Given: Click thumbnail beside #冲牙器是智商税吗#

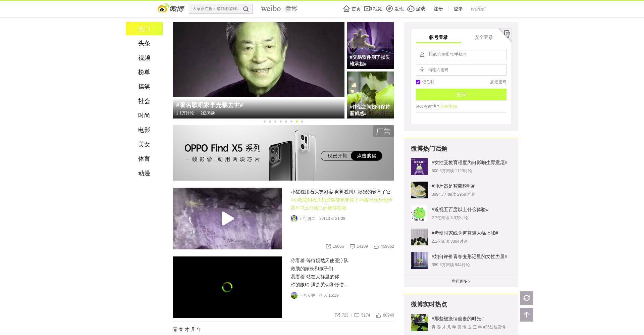Looking at the screenshot, I should point(419,190).
